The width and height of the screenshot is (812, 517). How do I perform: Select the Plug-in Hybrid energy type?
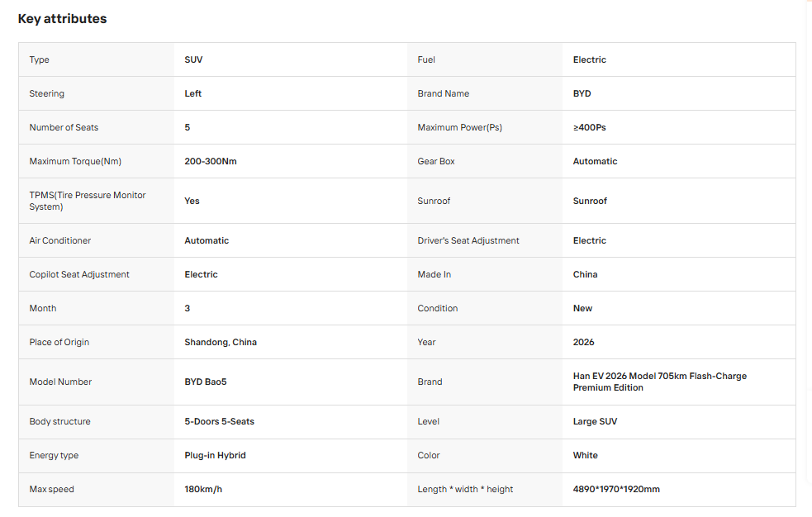(215, 455)
